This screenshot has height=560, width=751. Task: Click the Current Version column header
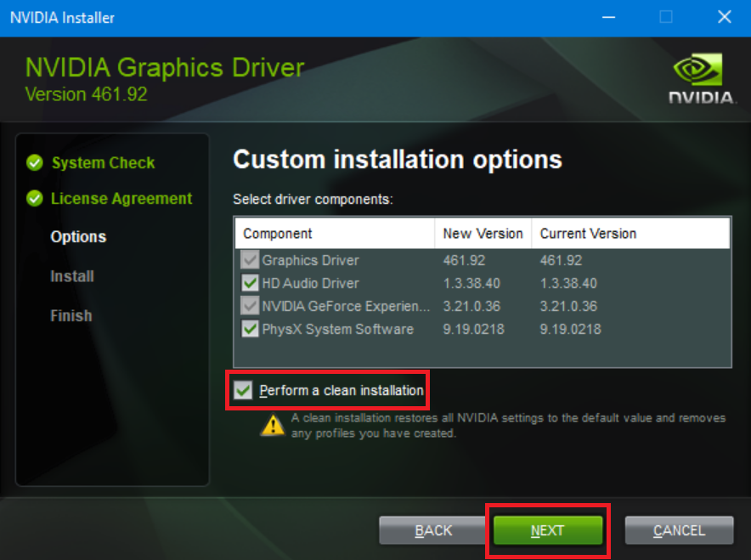(588, 233)
